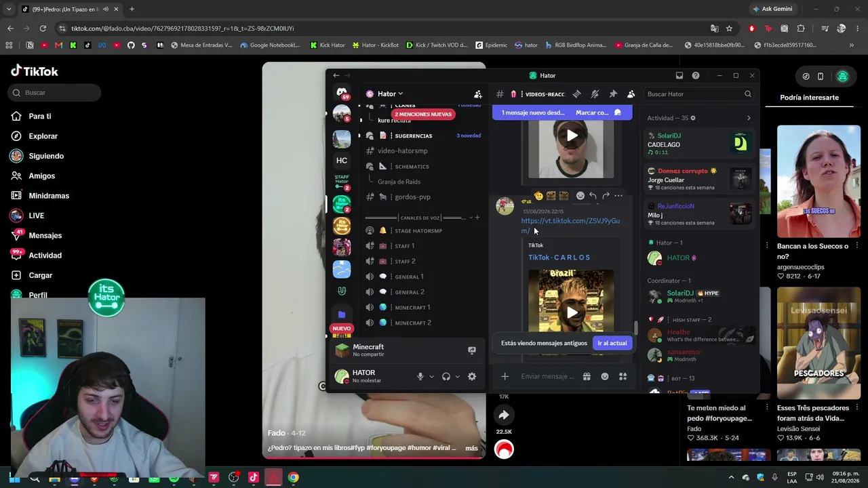Expand the Activity panel chevron
The image size is (868, 488).
click(x=749, y=118)
